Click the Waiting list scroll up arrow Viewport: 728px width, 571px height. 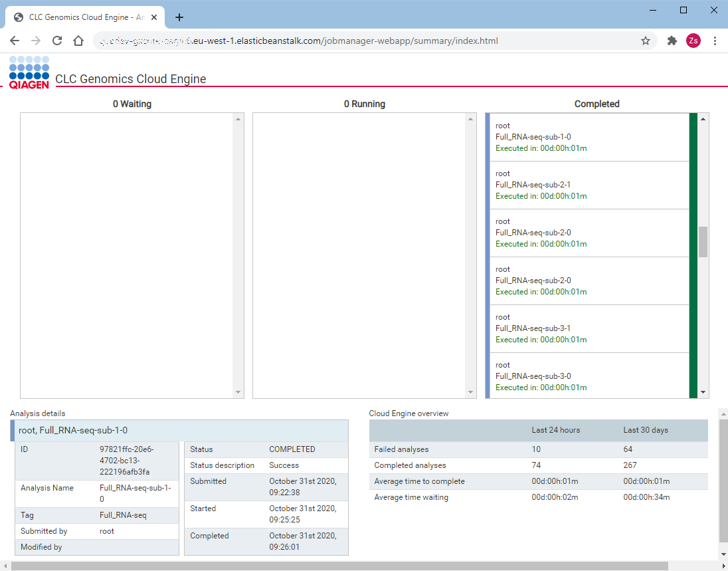point(238,120)
